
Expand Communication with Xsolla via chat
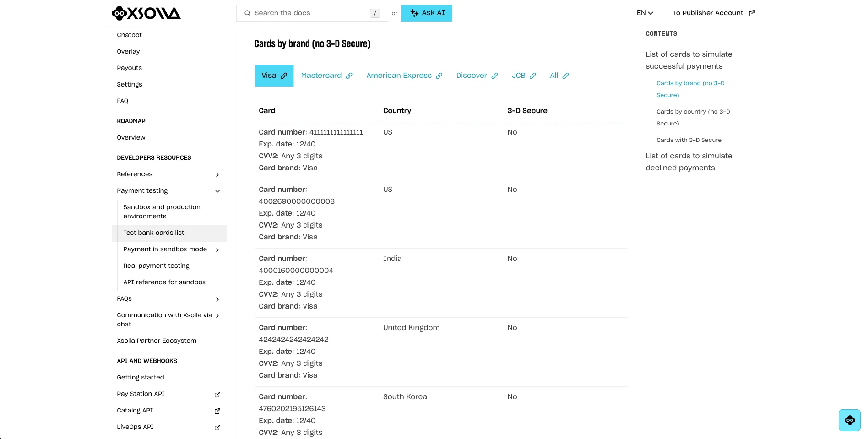(217, 315)
